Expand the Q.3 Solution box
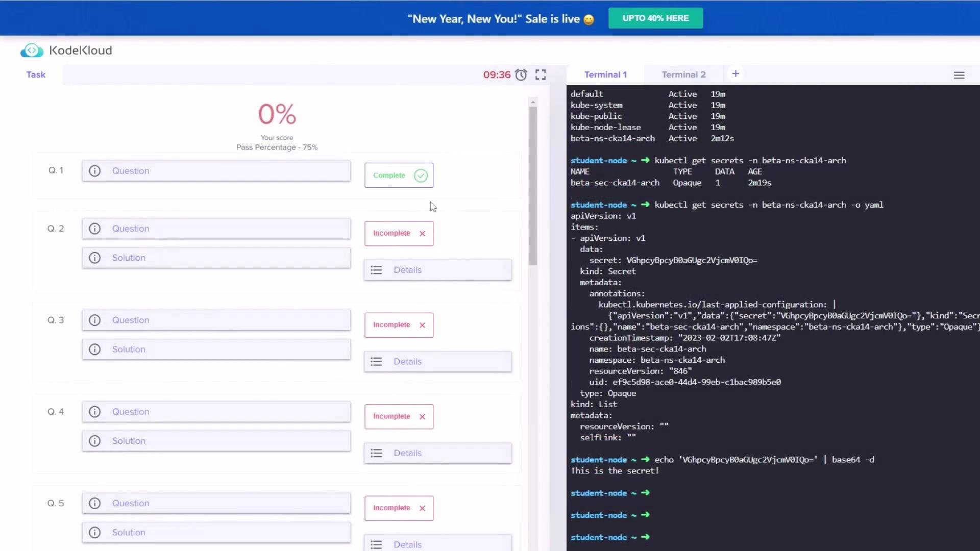This screenshot has height=551, width=980. click(216, 349)
